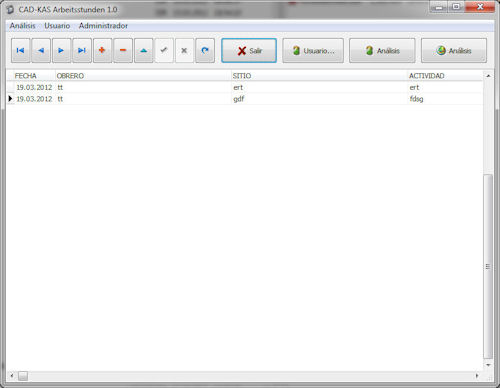Cancel edit with gray X icon

(184, 50)
